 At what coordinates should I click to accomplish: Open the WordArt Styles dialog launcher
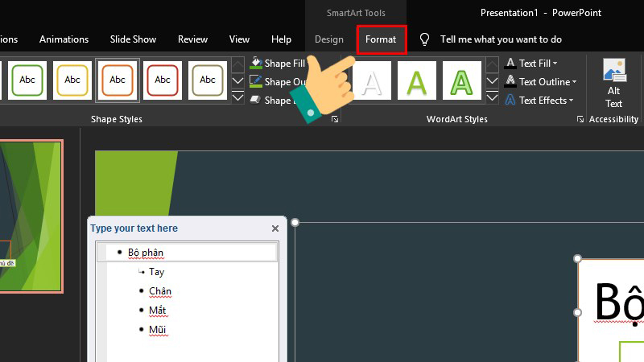[579, 119]
